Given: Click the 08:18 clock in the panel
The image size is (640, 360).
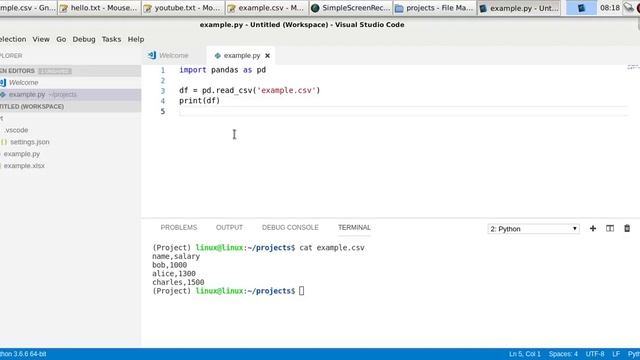Looking at the screenshot, I should click(610, 8).
